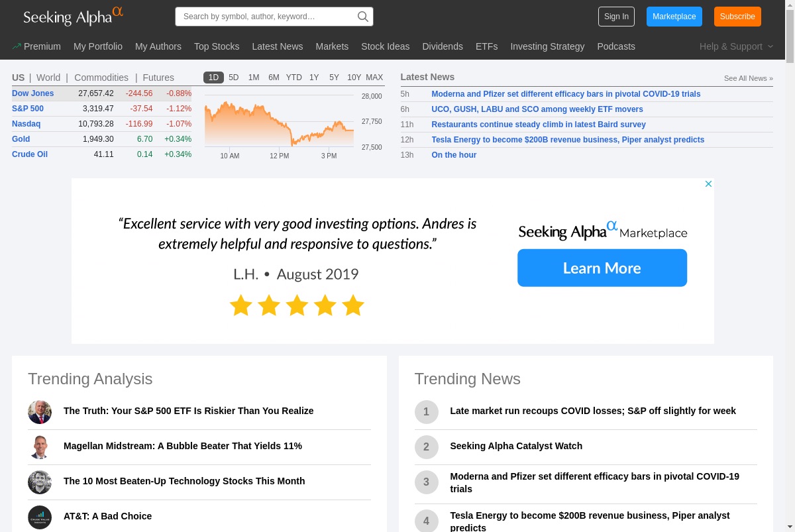The image size is (795, 532).
Task: Select the 5Y chart range
Action: point(334,78)
